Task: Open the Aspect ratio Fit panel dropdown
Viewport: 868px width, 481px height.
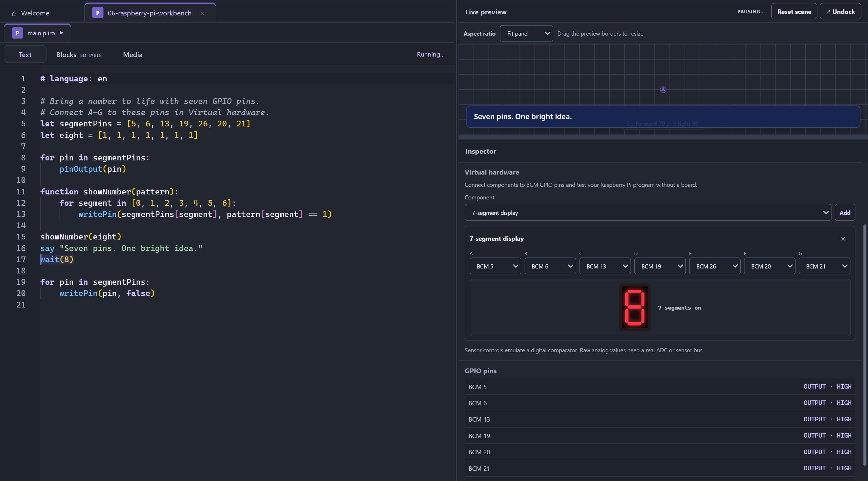Action: click(526, 33)
